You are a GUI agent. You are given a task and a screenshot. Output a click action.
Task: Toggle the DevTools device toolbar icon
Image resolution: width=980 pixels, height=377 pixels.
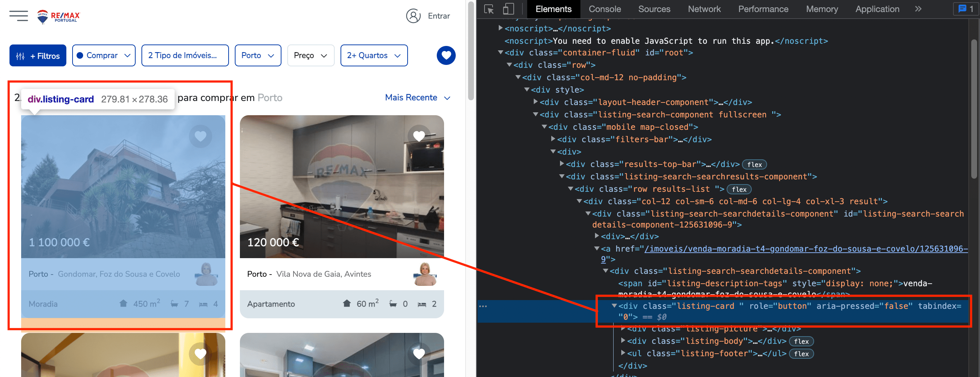(508, 9)
